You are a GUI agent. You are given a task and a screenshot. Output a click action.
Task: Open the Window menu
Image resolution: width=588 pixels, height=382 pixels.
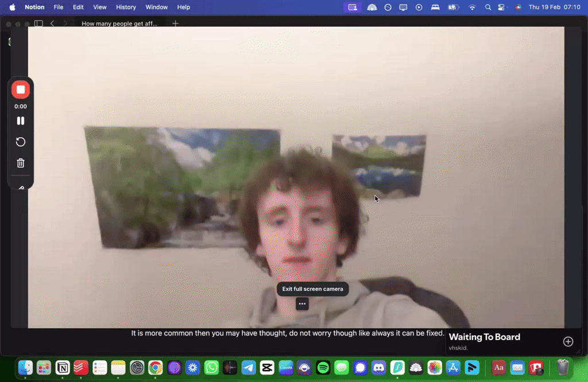[x=156, y=7]
